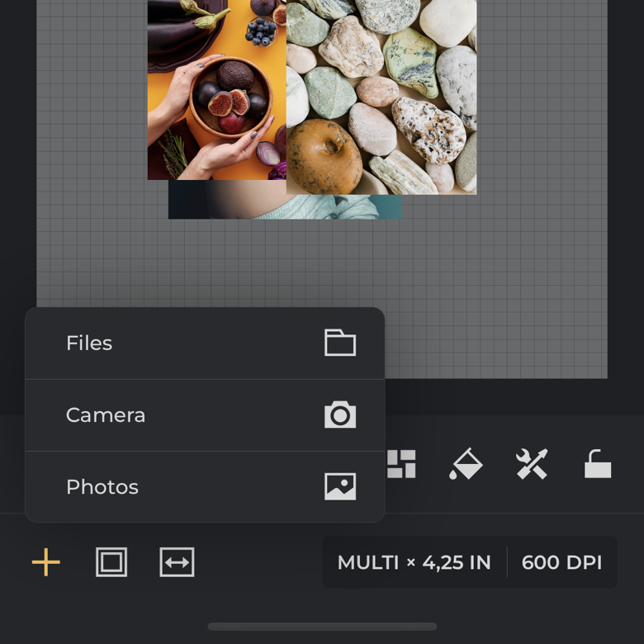This screenshot has width=644, height=644.
Task: Click the folder icon in Files row
Action: (x=339, y=343)
